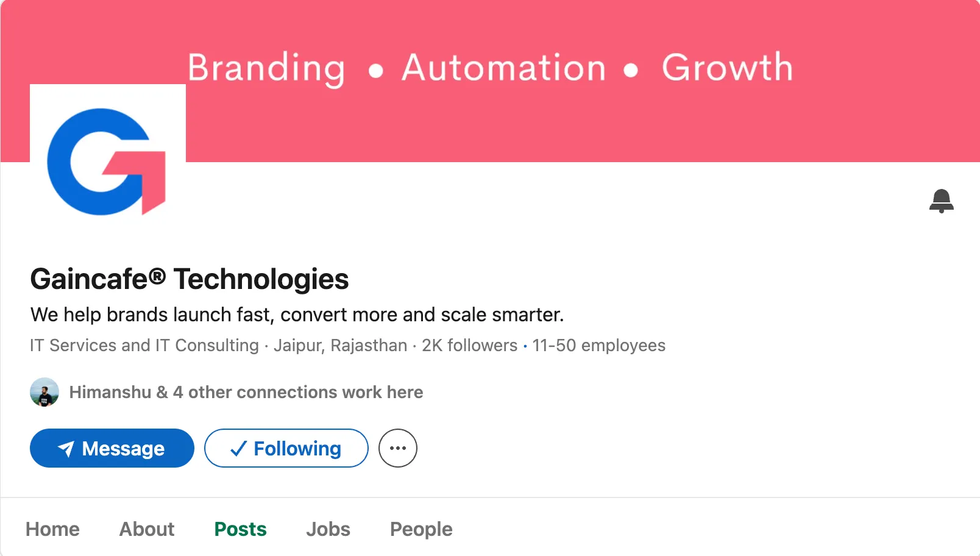Viewport: 980px width, 556px height.
Task: Open the Jobs tab
Action: click(327, 529)
